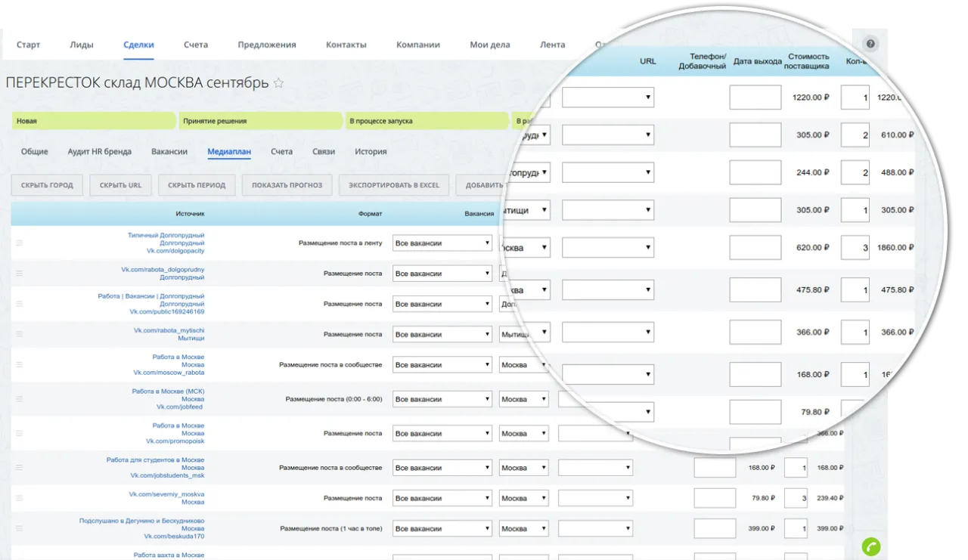The image size is (968, 560).
Task: Click ЭКСПОРТИРОВАТЬ В EXCEL button
Action: pos(394,185)
